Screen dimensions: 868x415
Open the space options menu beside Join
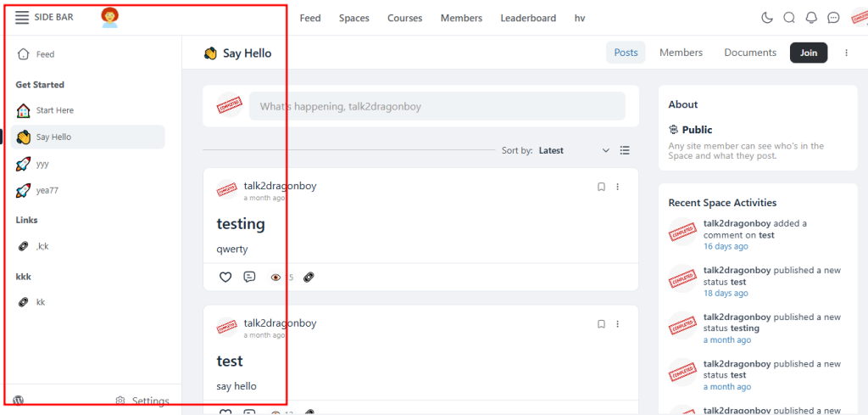point(846,53)
